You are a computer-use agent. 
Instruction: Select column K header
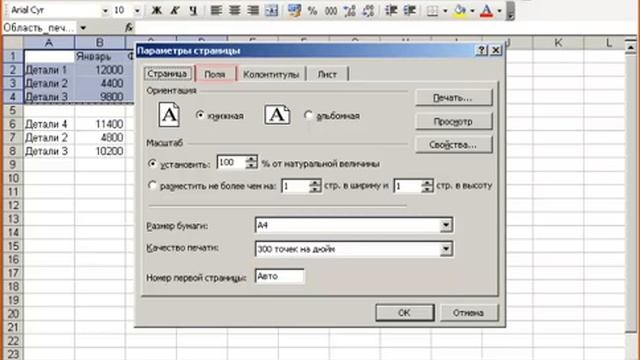tap(558, 42)
